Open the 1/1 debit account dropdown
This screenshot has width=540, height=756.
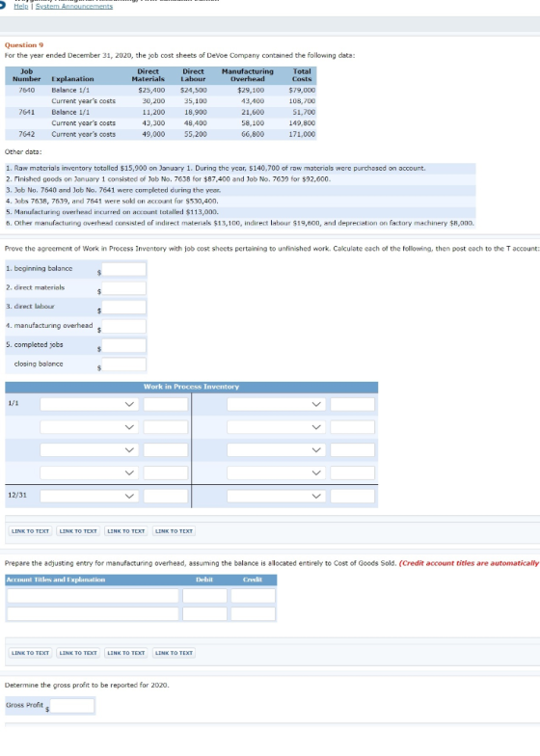(89, 404)
